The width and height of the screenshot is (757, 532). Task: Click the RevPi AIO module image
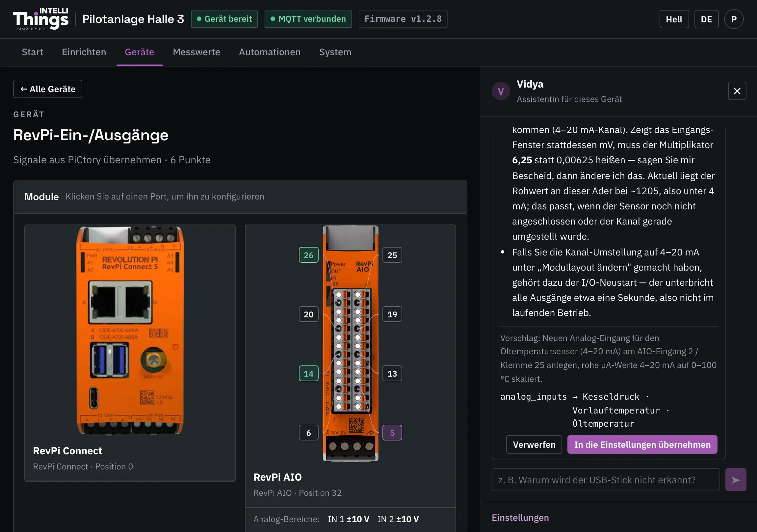(x=351, y=343)
